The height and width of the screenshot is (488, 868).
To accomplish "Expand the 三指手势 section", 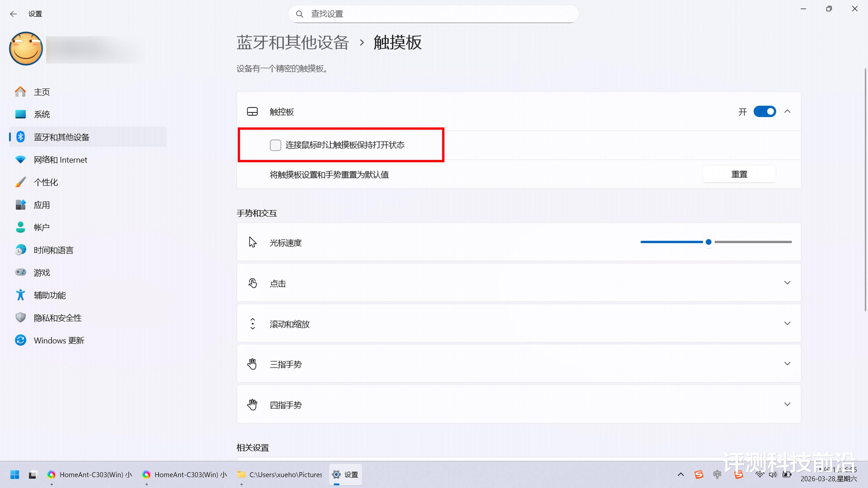I will (x=787, y=364).
